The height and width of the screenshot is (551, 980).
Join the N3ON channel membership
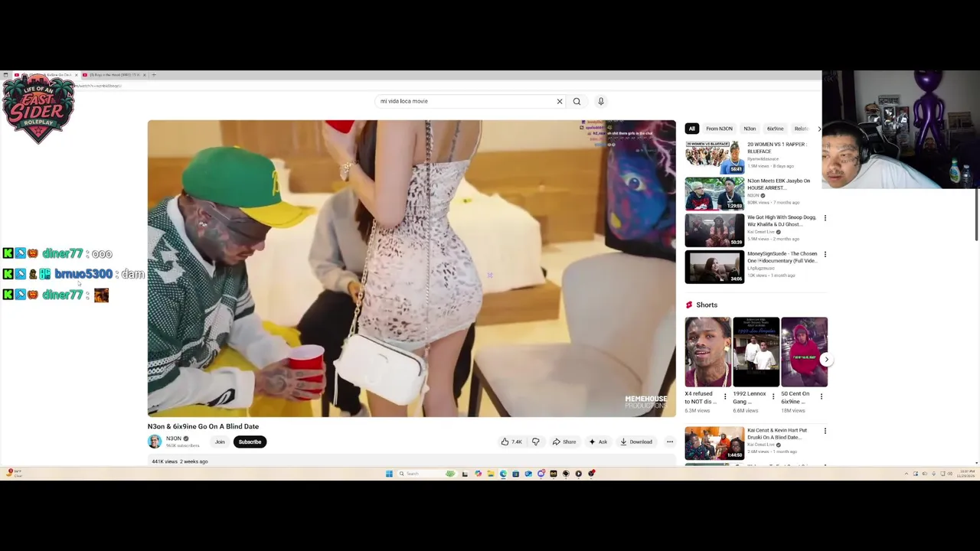pos(220,442)
